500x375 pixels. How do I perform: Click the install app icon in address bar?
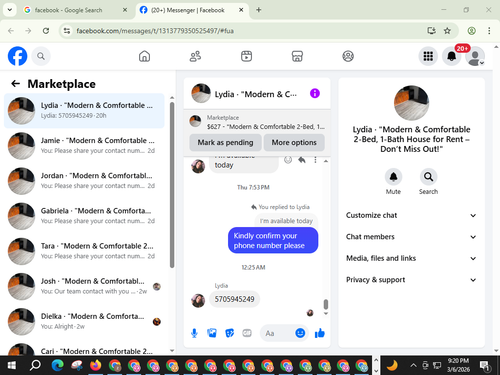click(x=432, y=31)
